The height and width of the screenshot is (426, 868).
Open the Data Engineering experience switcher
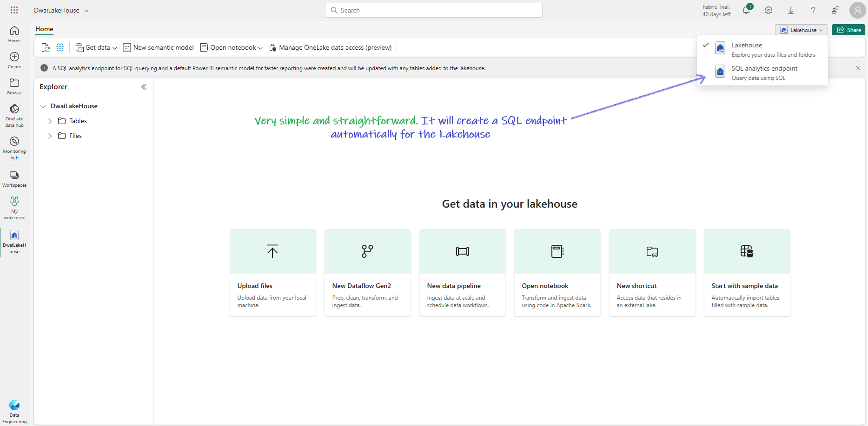[x=14, y=412]
